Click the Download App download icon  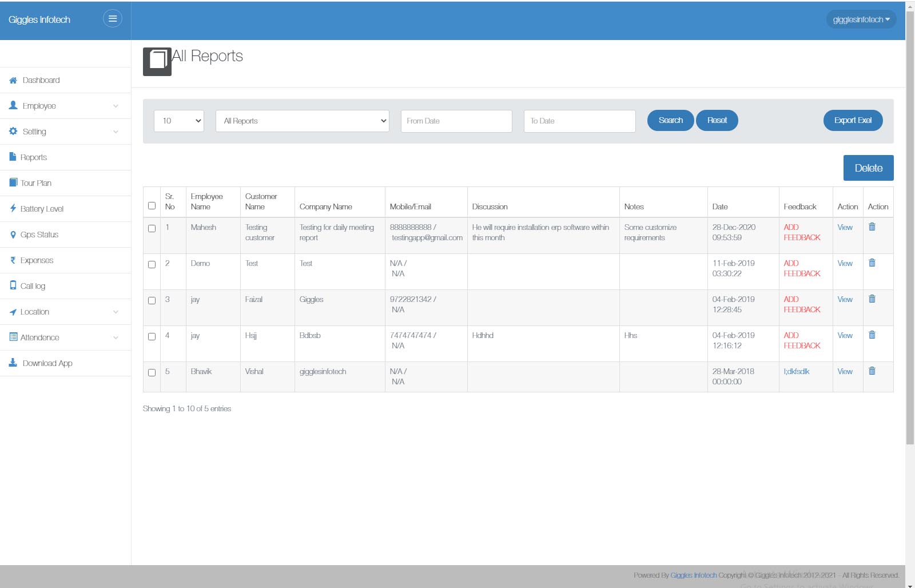[x=13, y=363]
